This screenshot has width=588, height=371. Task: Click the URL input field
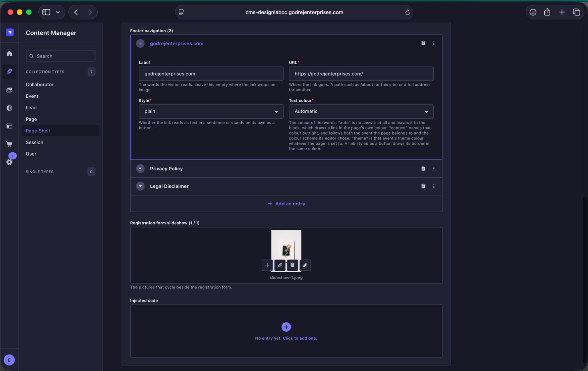(x=361, y=74)
